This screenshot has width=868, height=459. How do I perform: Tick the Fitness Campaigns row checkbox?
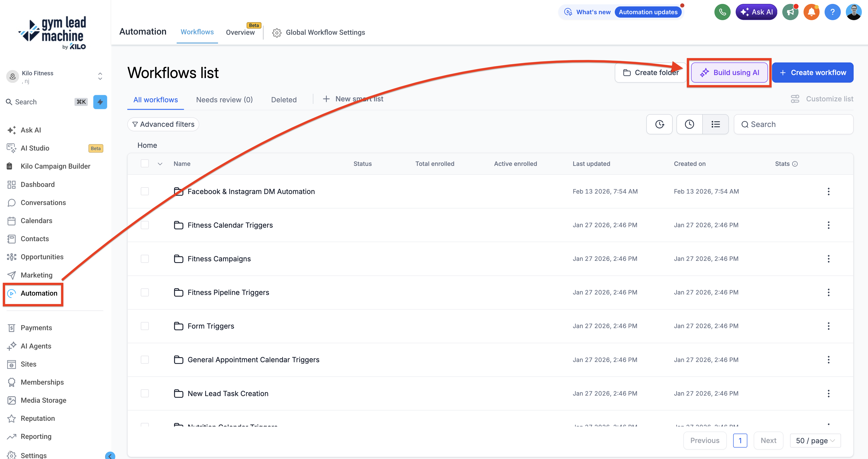[x=145, y=259]
